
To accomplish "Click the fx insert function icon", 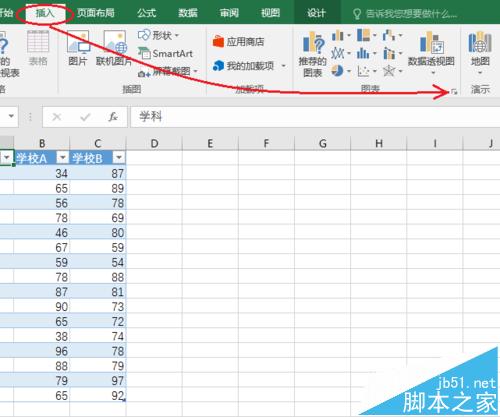I will pyautogui.click(x=113, y=117).
